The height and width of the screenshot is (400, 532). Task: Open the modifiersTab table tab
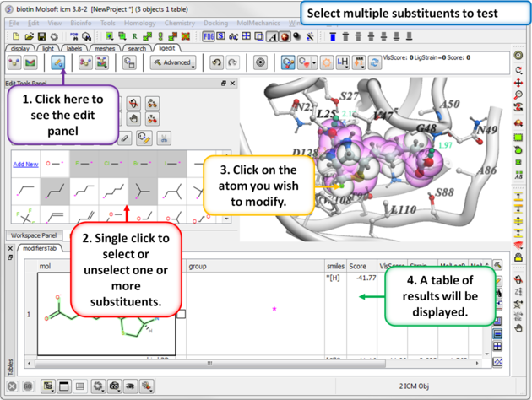point(40,248)
